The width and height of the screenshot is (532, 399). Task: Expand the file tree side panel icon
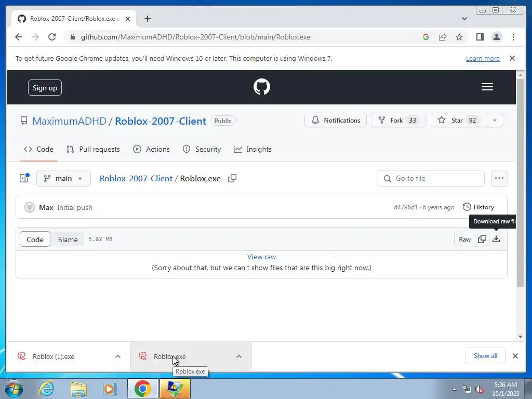[24, 178]
